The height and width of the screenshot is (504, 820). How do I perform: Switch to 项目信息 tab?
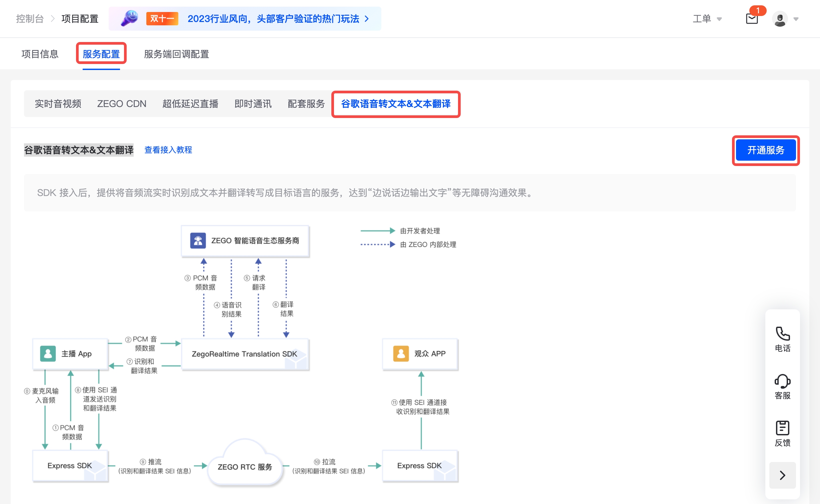click(x=40, y=54)
